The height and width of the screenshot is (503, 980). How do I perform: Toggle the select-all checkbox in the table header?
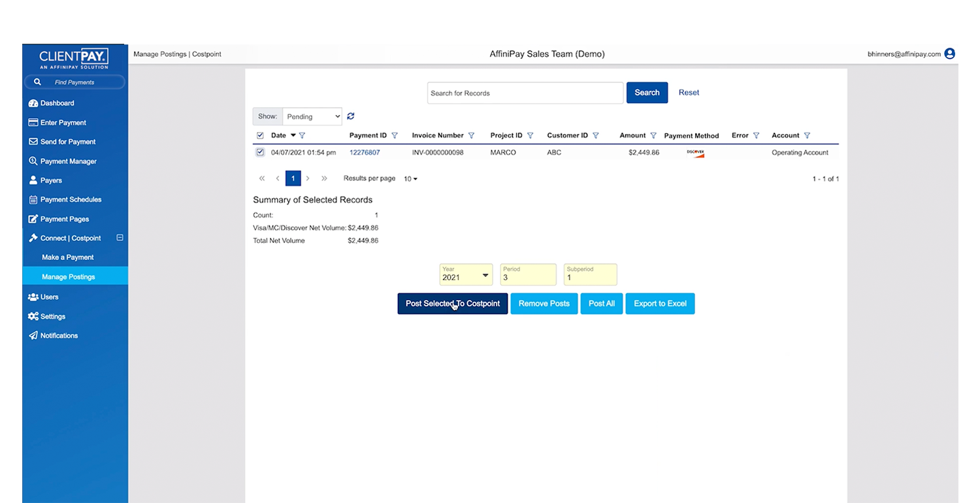[x=260, y=135]
